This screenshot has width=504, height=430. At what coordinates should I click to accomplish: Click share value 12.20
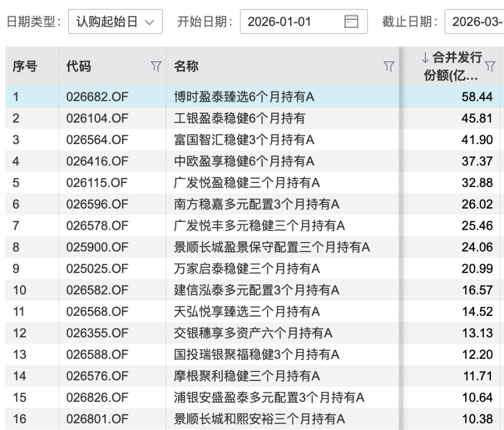point(477,355)
